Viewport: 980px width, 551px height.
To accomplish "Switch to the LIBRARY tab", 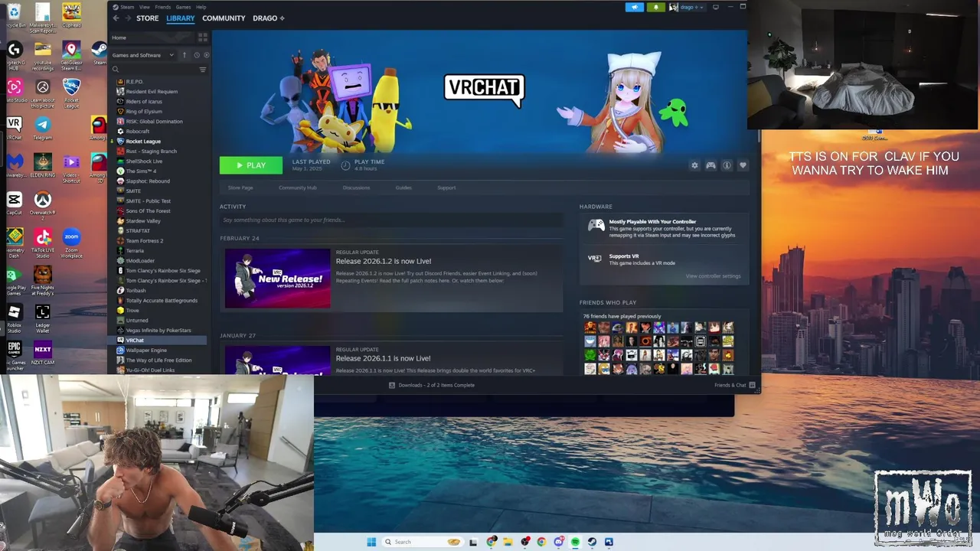I will (181, 18).
